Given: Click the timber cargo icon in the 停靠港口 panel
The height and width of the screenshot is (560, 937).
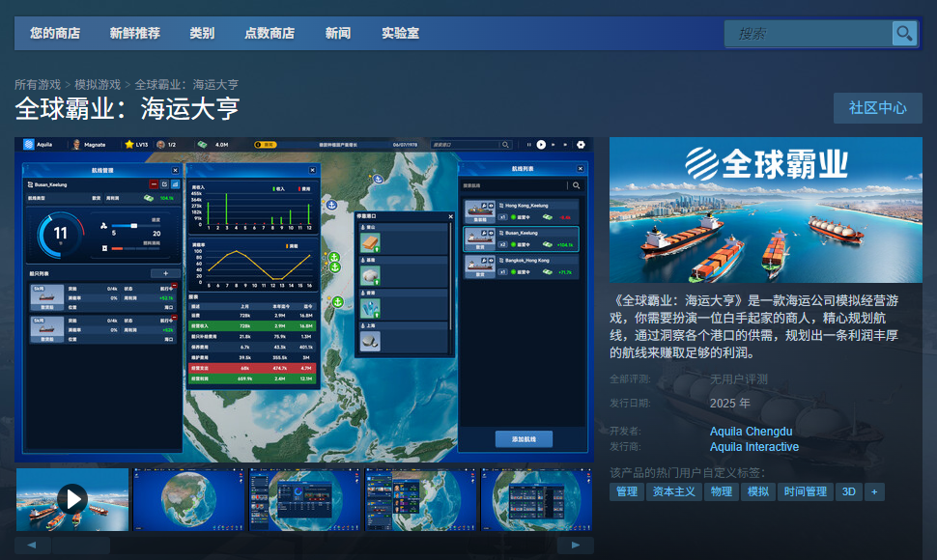Looking at the screenshot, I should (369, 240).
